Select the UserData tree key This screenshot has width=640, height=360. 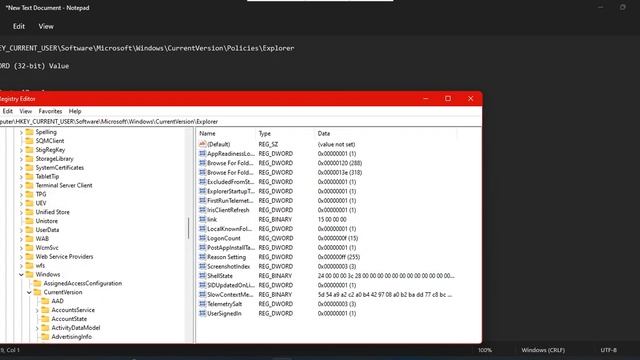(x=47, y=230)
